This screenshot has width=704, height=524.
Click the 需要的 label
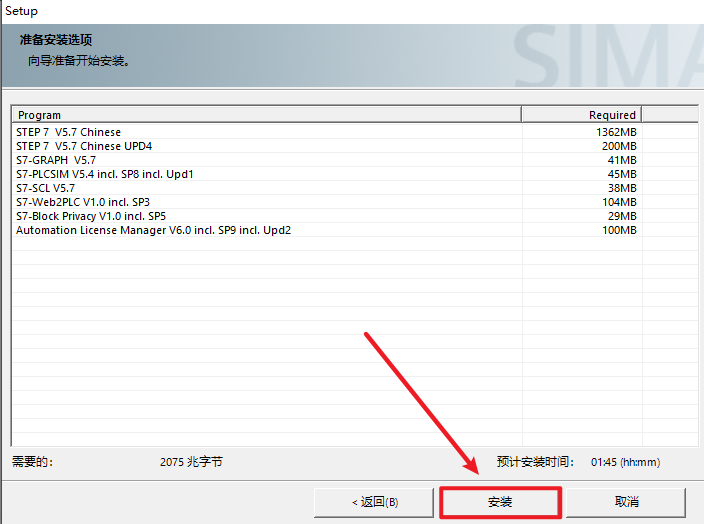(32, 462)
